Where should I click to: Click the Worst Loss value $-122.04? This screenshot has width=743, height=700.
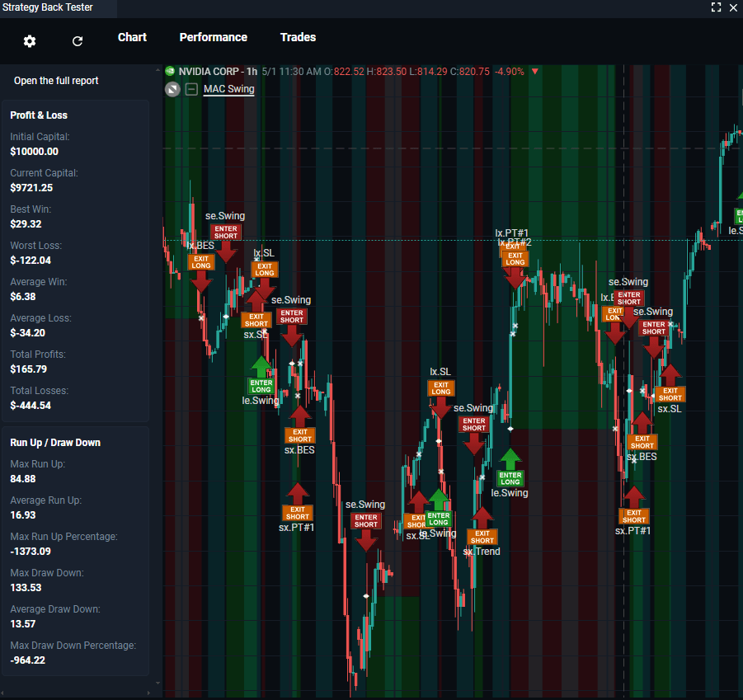click(31, 261)
